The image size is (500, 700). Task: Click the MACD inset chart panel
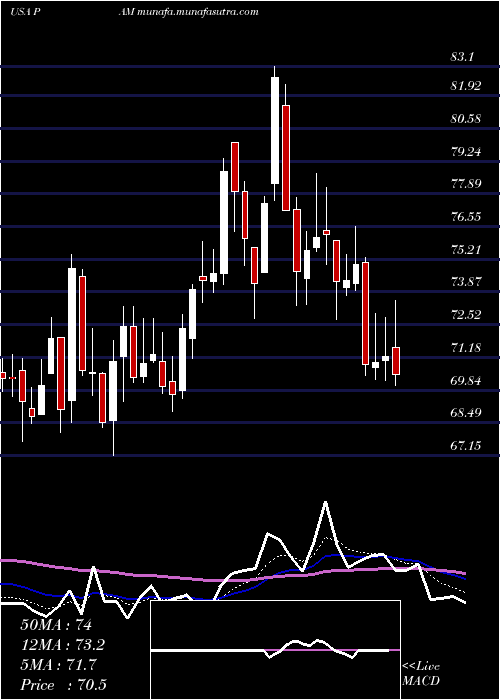[x=275, y=650]
